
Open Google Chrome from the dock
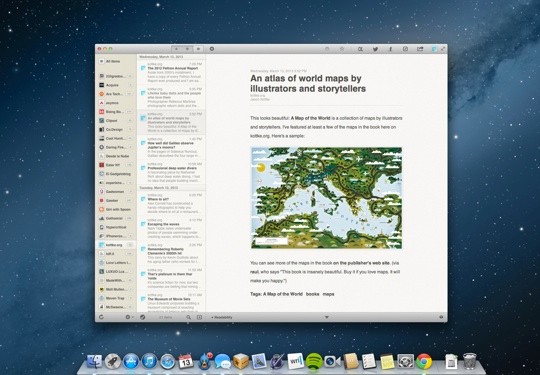[424, 362]
